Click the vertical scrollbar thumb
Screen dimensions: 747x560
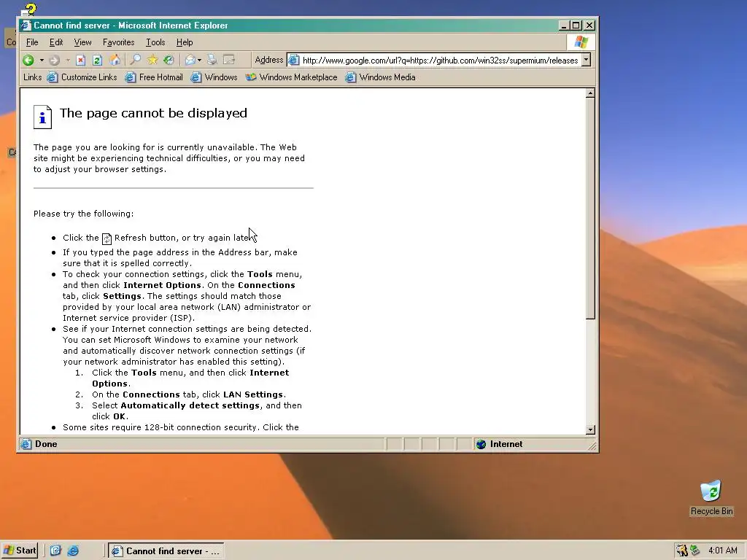point(590,209)
